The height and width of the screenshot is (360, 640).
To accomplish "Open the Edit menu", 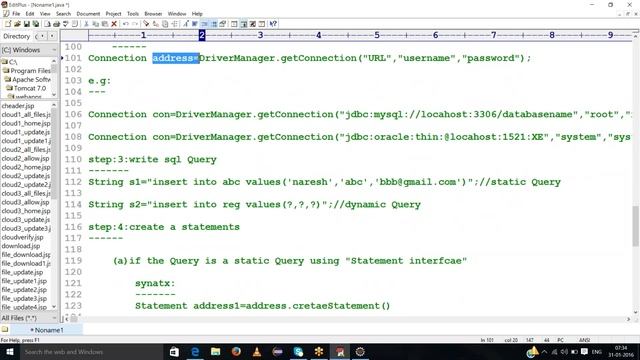I will [30, 13].
